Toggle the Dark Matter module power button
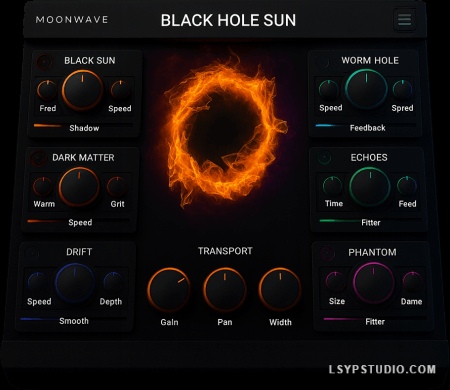Viewport: 450px width, 390px height. tap(39, 159)
